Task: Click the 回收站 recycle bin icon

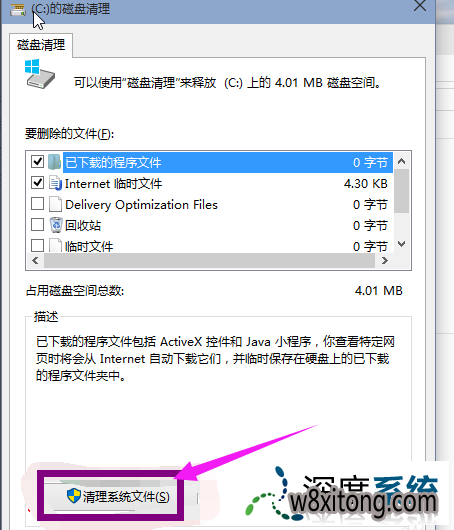Action: coord(56,225)
